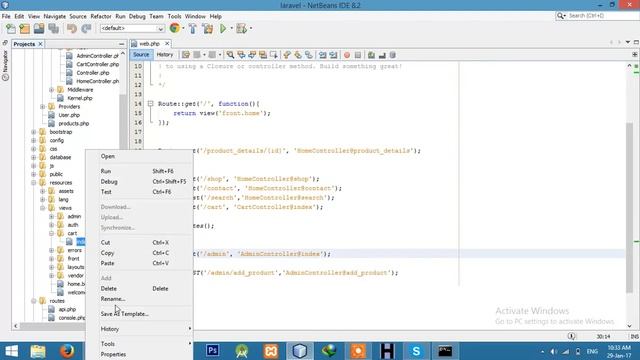Click the green Run Project arrow
The width and height of the screenshot is (640, 360).
pyautogui.click(x=223, y=29)
